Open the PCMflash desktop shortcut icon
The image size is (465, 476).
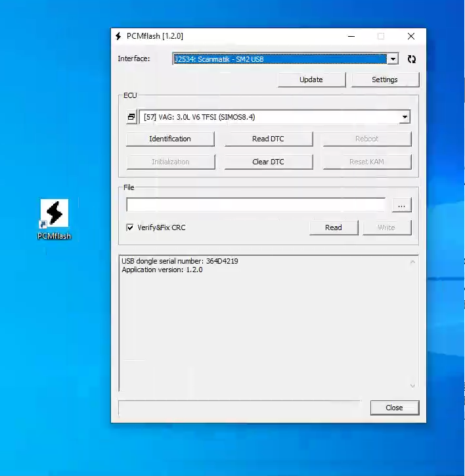(x=55, y=214)
